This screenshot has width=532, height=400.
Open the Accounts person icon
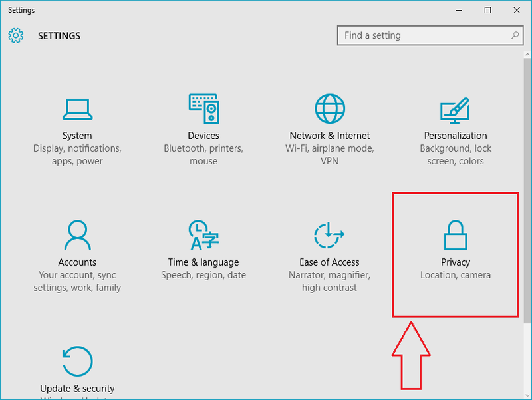77,235
